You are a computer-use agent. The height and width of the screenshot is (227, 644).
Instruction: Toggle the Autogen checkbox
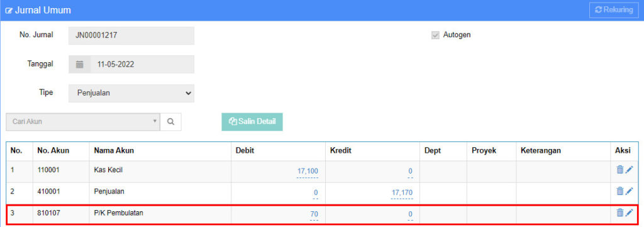[435, 35]
